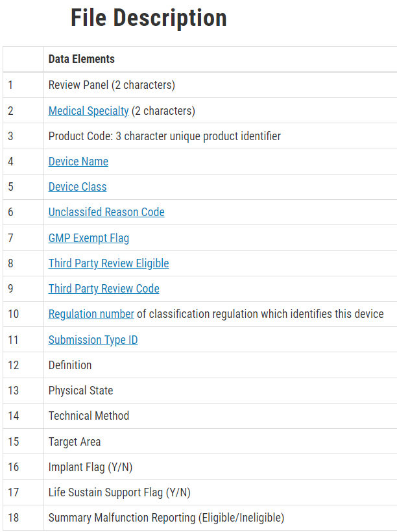Click Life Sustain Support Flag row
This screenshot has height=532, width=397.
point(200,492)
